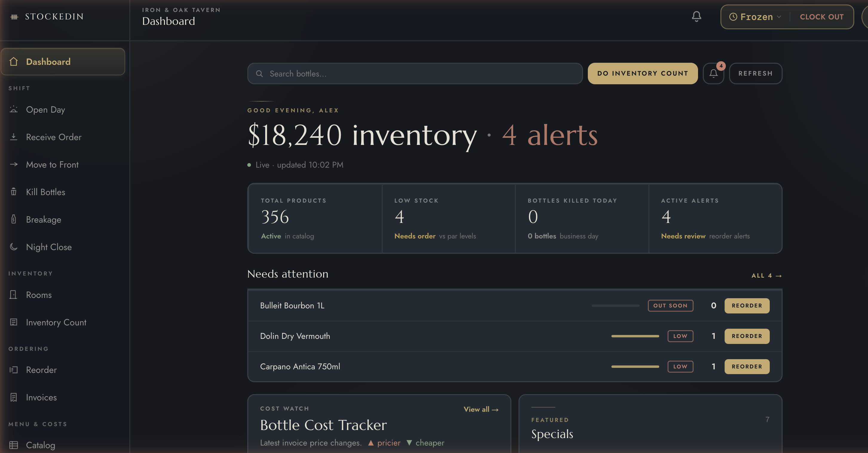The image size is (868, 453).
Task: Click the Receive Order download icon
Action: 13,137
